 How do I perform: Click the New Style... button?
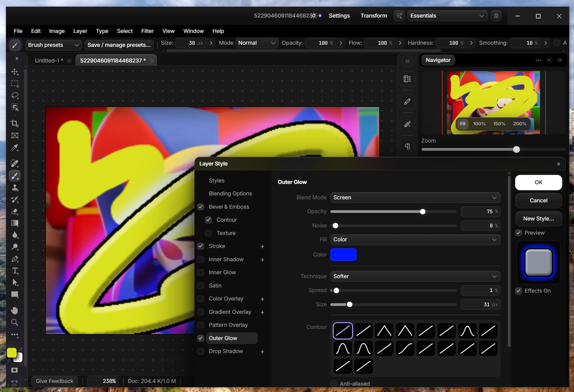click(x=538, y=219)
